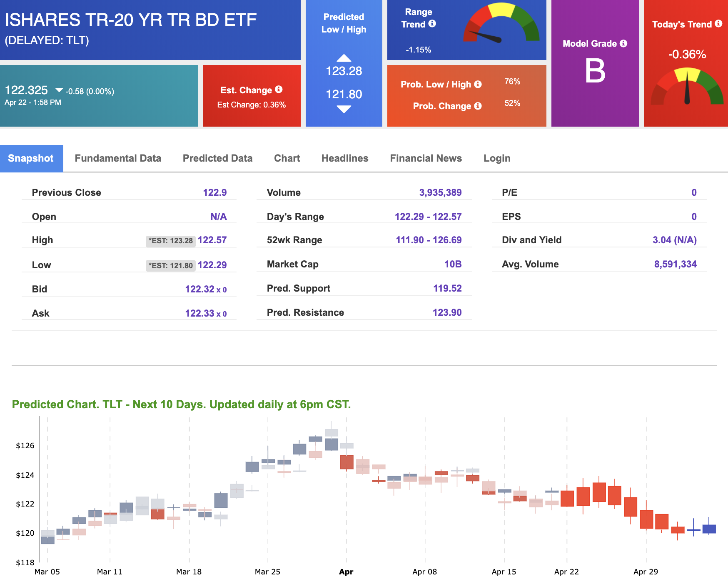Click the info icon beside Today's Trend
Screen dimensions: 728x584
(718, 24)
